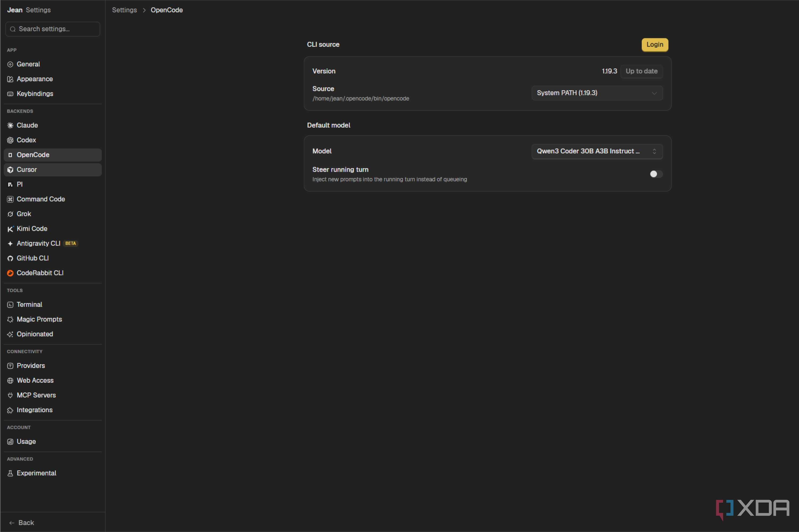This screenshot has width=799, height=532.
Task: Click the yellow Login button
Action: pos(655,45)
